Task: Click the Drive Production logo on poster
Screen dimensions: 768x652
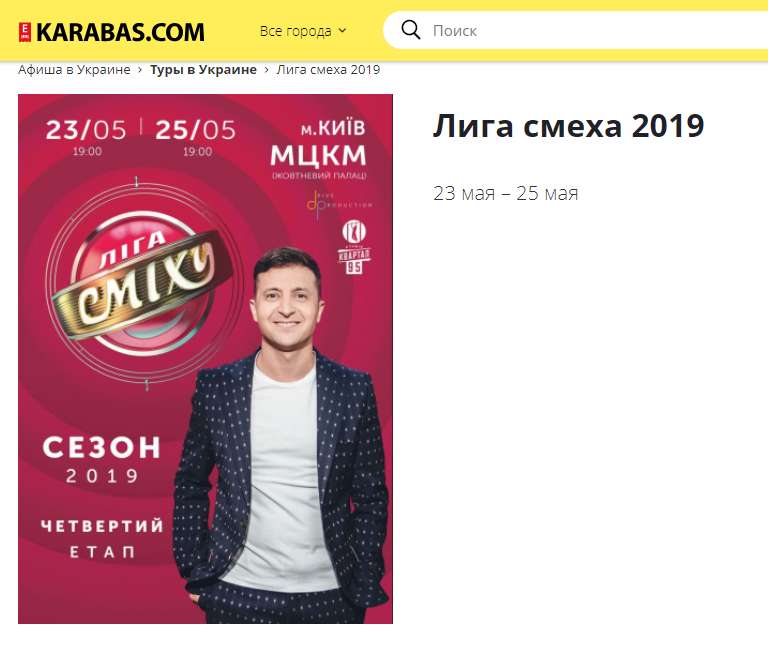Action: [339, 203]
